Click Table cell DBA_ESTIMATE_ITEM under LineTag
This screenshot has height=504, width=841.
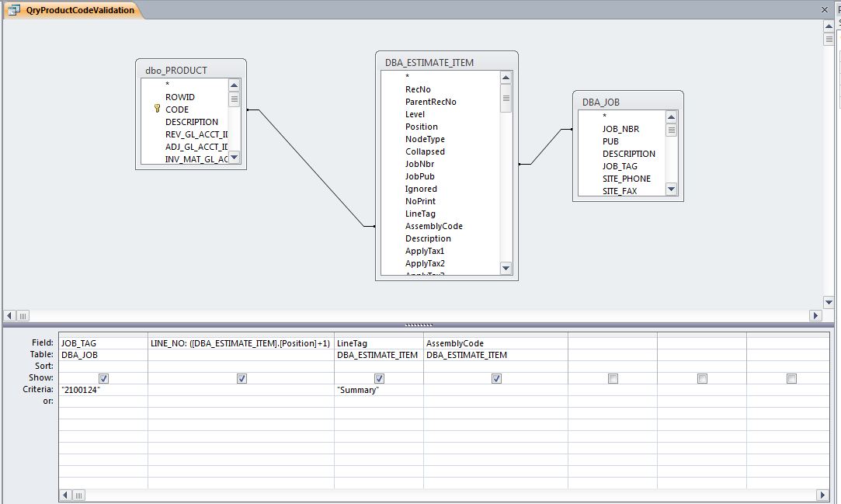pyautogui.click(x=379, y=355)
